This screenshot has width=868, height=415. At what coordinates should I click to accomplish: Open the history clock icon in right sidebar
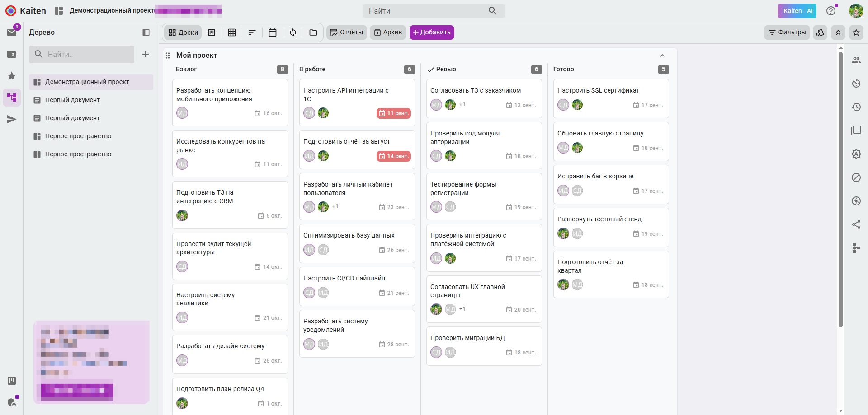click(x=856, y=107)
